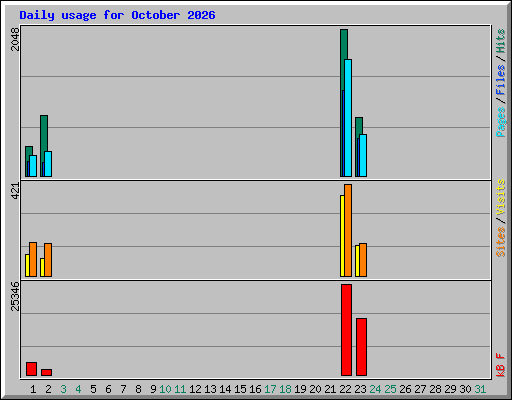The image size is (512, 400).
Task: Click the 'KB F' legend label
Action: (x=500, y=365)
